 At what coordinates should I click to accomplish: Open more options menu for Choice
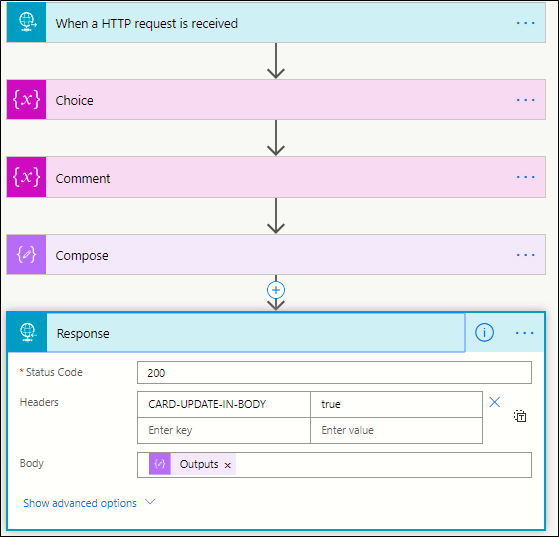(x=525, y=100)
